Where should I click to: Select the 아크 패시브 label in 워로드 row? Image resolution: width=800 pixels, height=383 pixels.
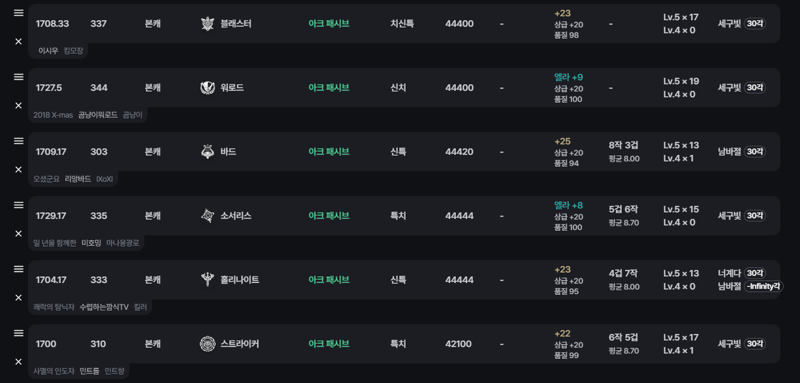(x=329, y=88)
